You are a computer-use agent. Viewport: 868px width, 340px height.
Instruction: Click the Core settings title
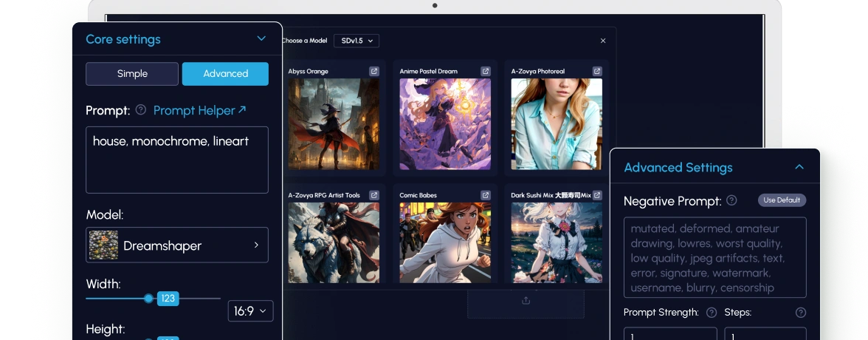[123, 39]
